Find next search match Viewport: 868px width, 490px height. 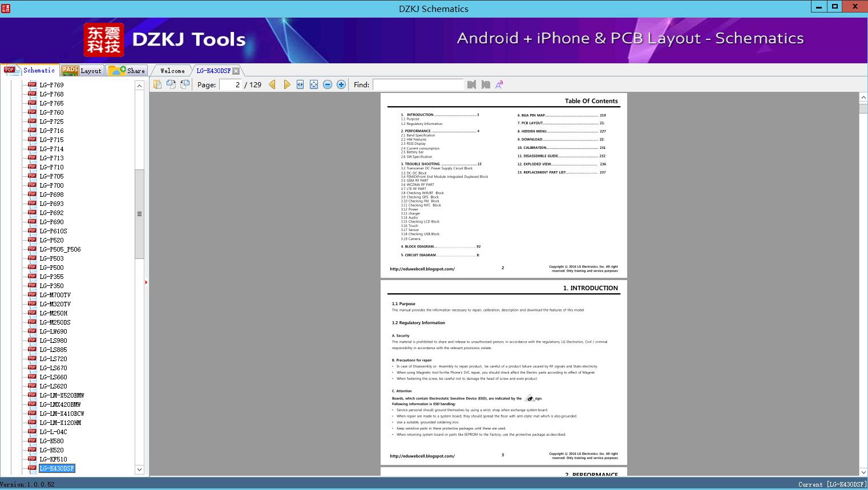point(486,84)
